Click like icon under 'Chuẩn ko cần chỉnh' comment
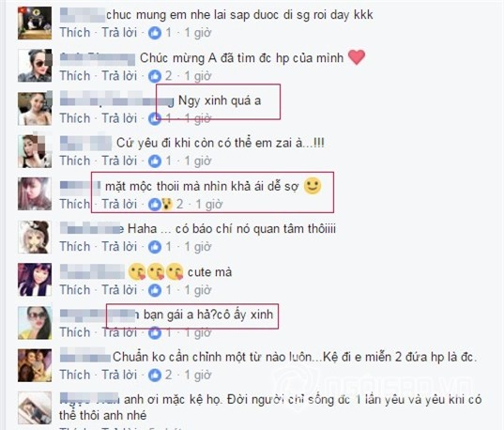This screenshot has width=504, height=430. (155, 376)
